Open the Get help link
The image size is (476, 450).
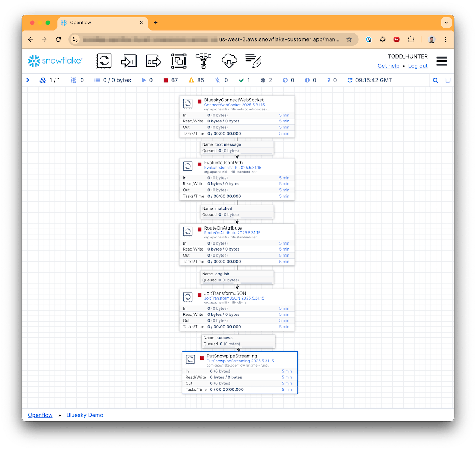coord(388,66)
